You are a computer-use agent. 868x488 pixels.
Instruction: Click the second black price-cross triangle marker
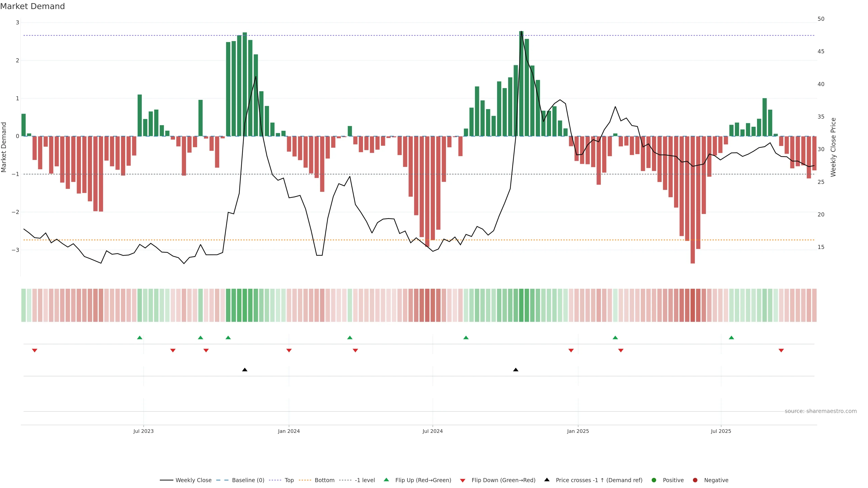[x=516, y=370]
